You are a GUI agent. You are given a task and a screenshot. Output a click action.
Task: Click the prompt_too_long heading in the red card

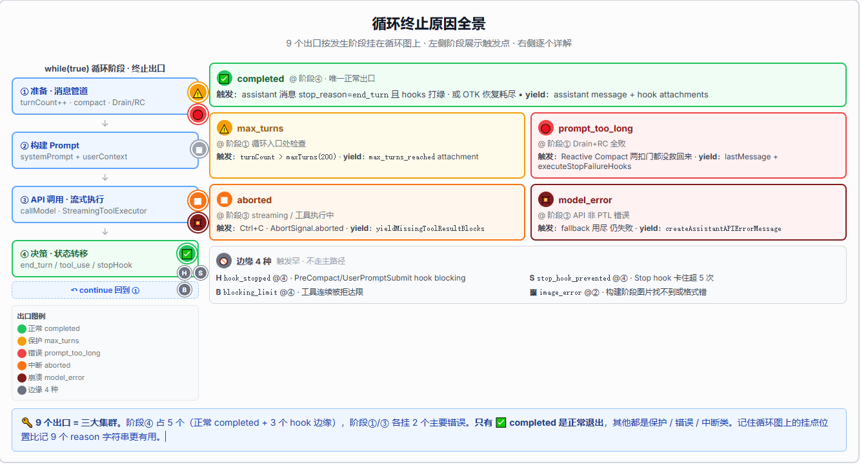coord(596,128)
